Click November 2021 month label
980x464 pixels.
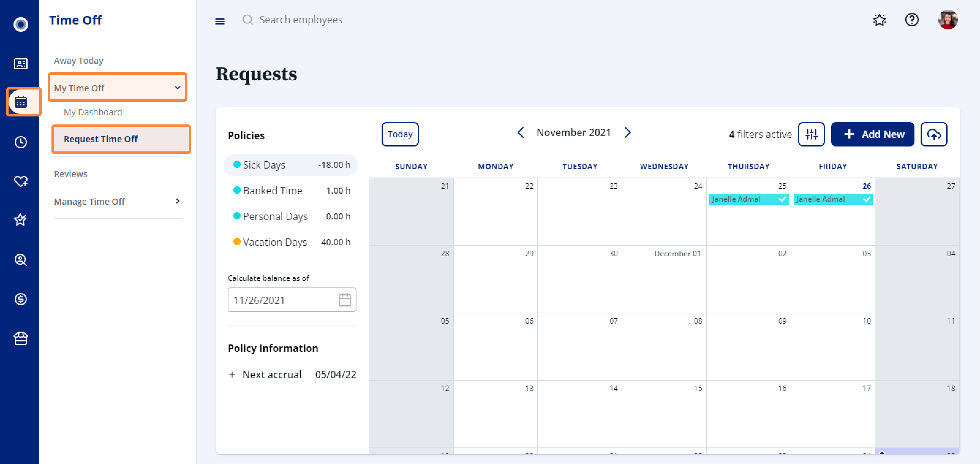tap(573, 132)
